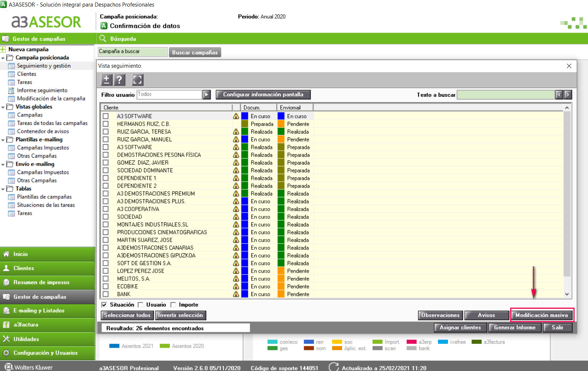The width and height of the screenshot is (588, 371).
Task: Click the Configuración y Usuarios gear icon
Action: coord(6,353)
